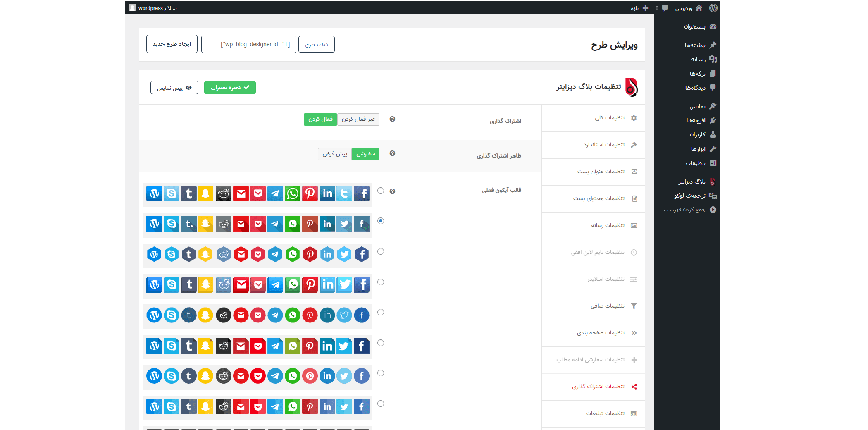The height and width of the screenshot is (430, 868).
Task: Click Snapchat icon in fifth round icon row
Action: tap(205, 315)
